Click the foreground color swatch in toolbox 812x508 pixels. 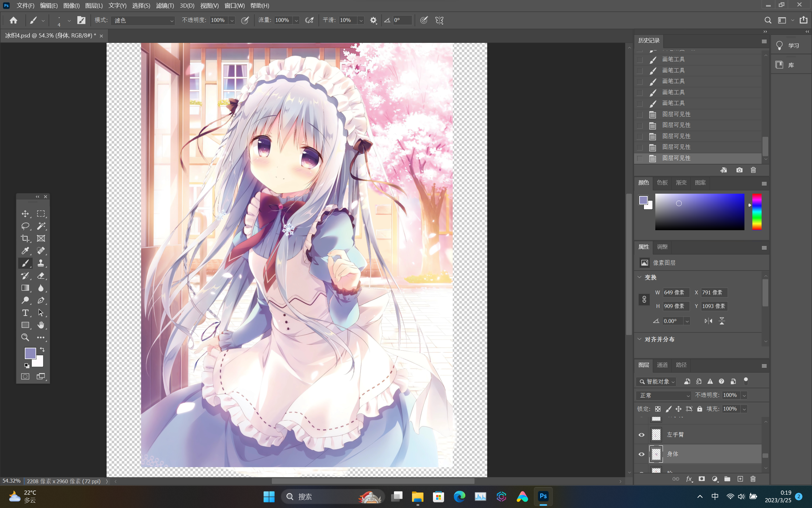coord(30,353)
